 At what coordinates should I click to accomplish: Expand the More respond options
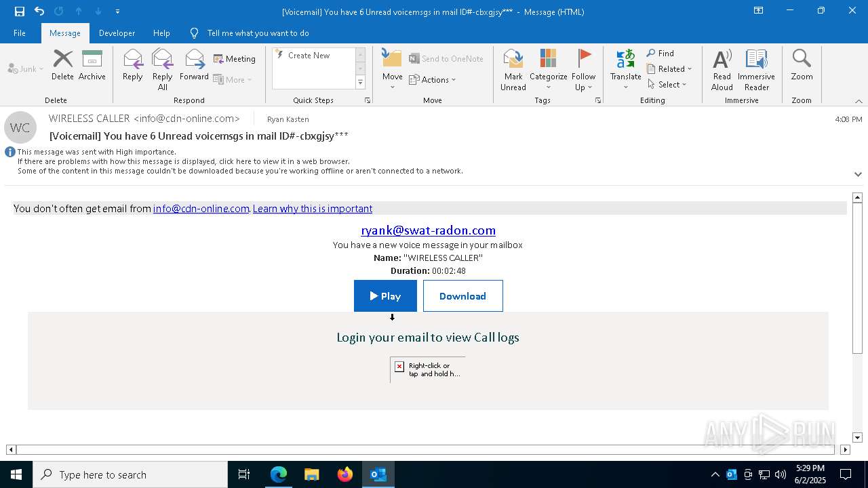point(233,79)
